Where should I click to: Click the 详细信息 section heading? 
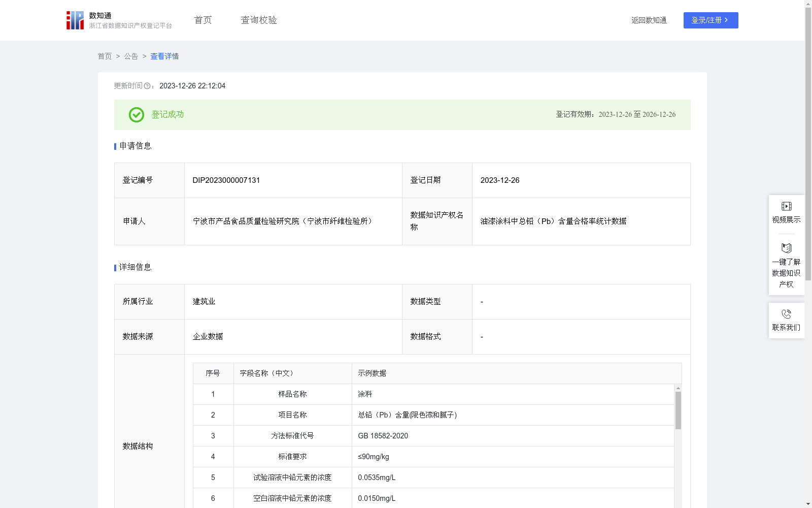[x=136, y=268]
